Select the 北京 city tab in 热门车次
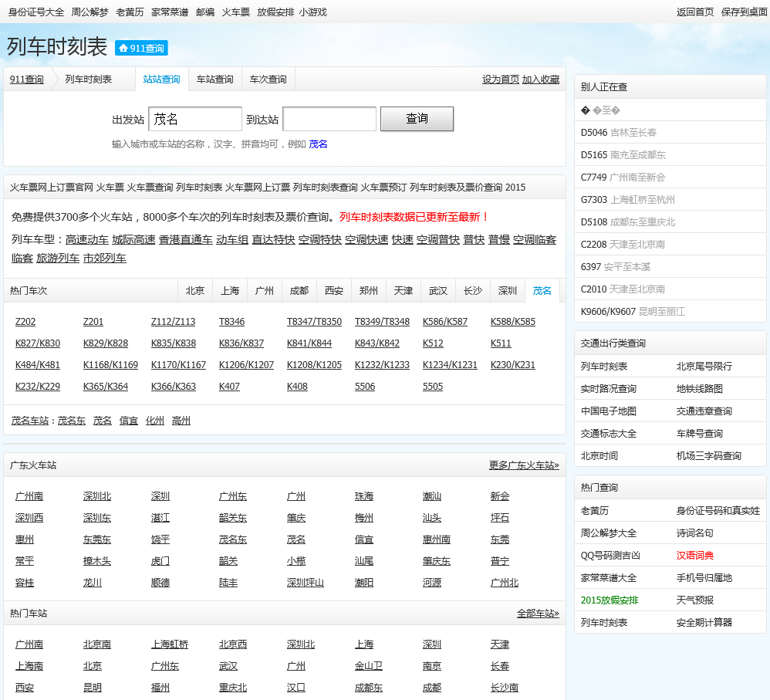Image resolution: width=770 pixels, height=700 pixels. click(195, 291)
